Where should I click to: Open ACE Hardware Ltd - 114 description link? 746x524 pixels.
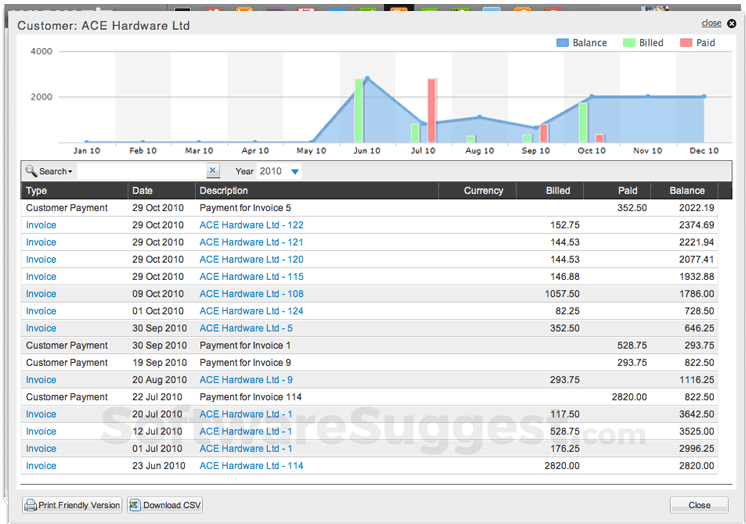click(251, 465)
